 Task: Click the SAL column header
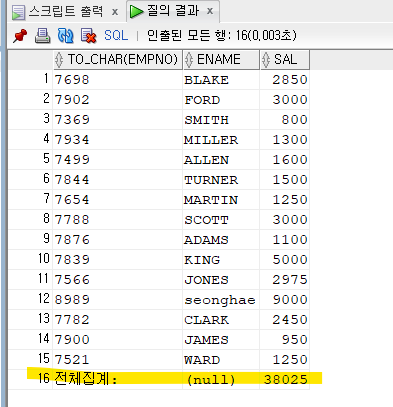[285, 60]
